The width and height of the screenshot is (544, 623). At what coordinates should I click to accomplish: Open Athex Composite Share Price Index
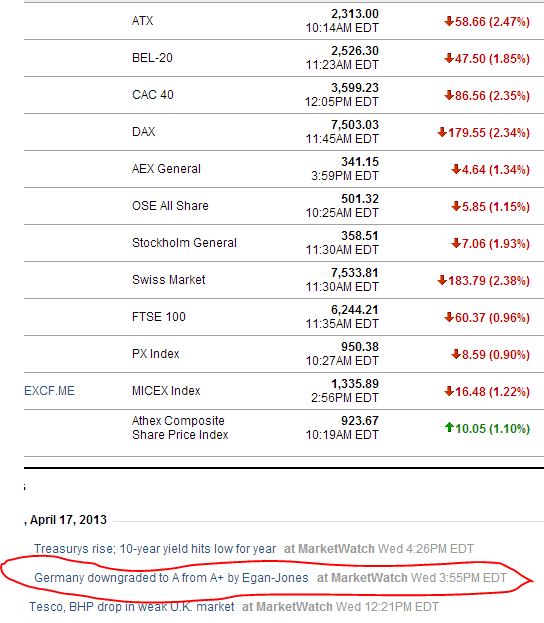180,428
